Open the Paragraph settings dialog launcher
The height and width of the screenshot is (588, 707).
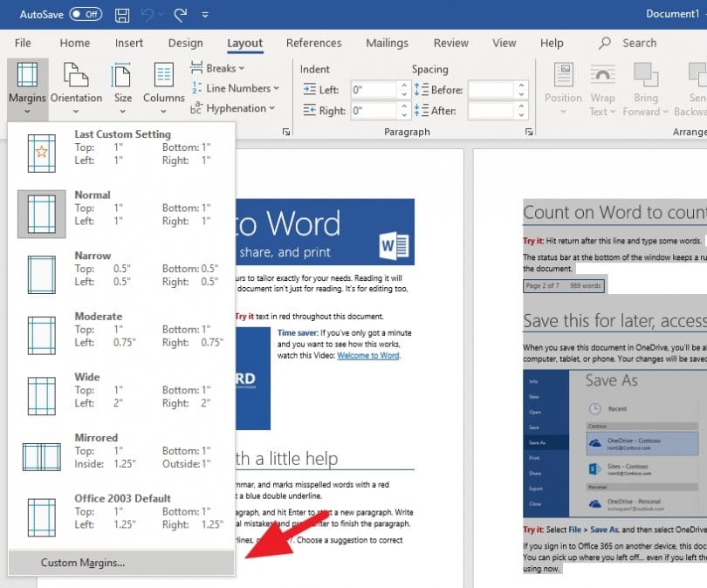[x=529, y=132]
